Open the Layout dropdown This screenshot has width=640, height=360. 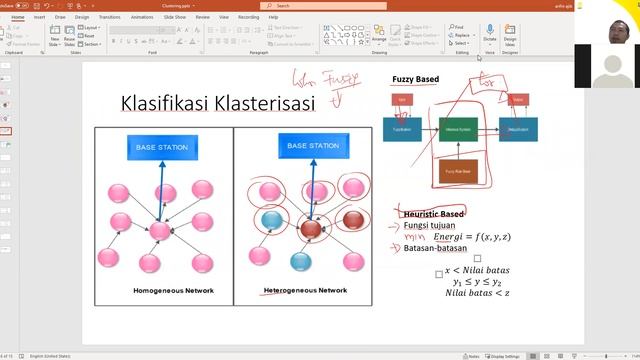[x=89, y=27]
